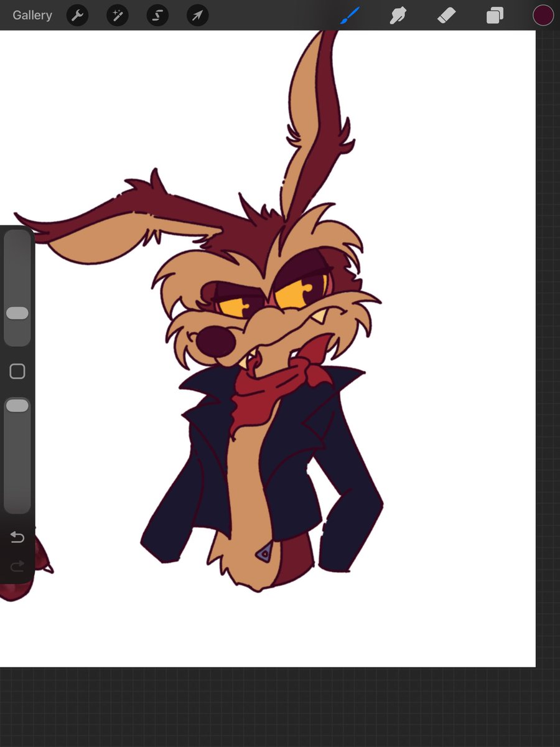
Task: Open the Gallery view
Action: point(32,15)
